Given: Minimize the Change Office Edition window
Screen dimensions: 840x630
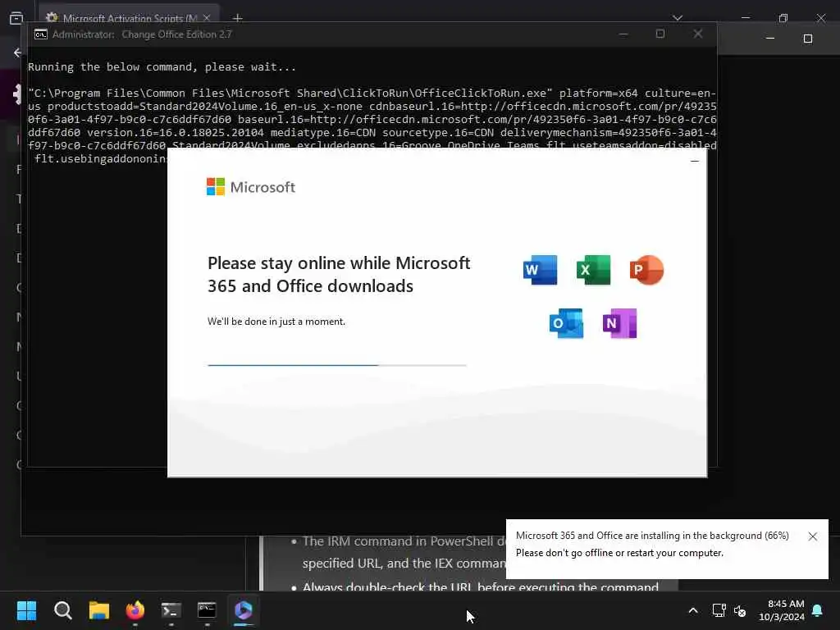Looking at the screenshot, I should click(623, 34).
